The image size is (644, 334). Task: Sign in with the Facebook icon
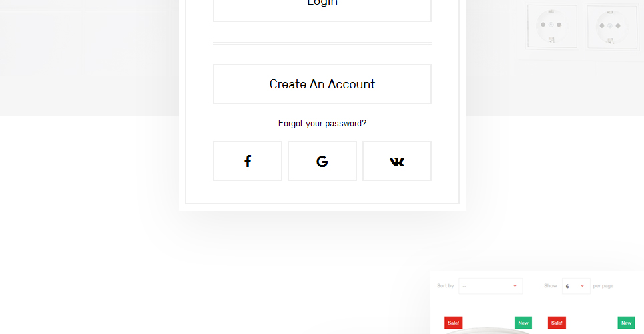[x=247, y=161]
